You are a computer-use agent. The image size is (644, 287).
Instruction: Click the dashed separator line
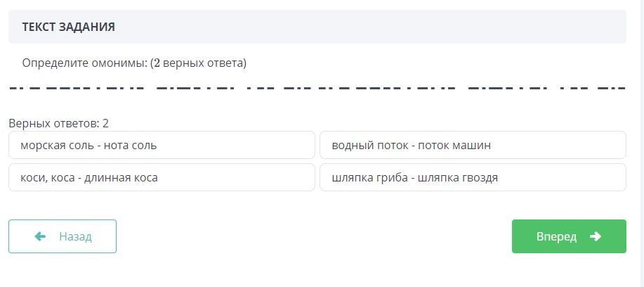click(317, 89)
